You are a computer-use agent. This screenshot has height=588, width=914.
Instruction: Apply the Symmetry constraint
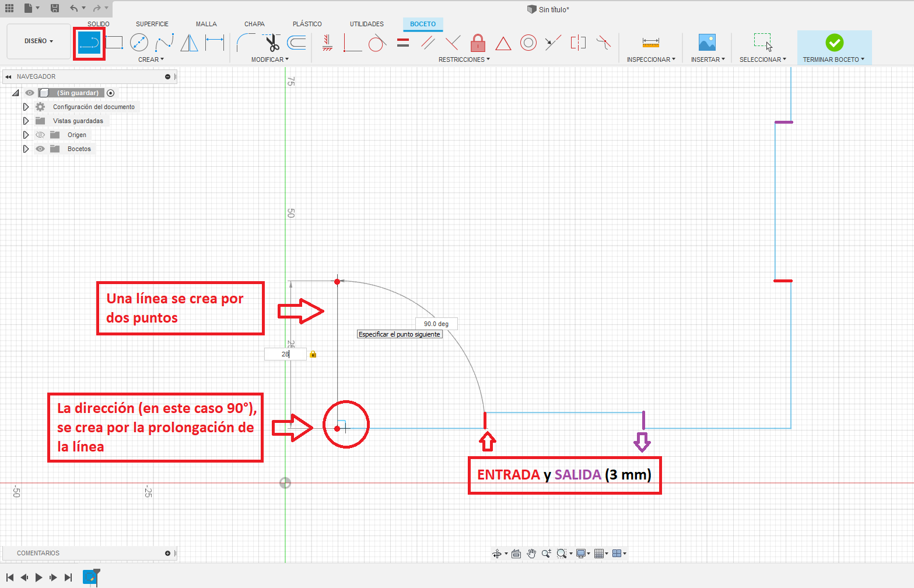click(578, 43)
